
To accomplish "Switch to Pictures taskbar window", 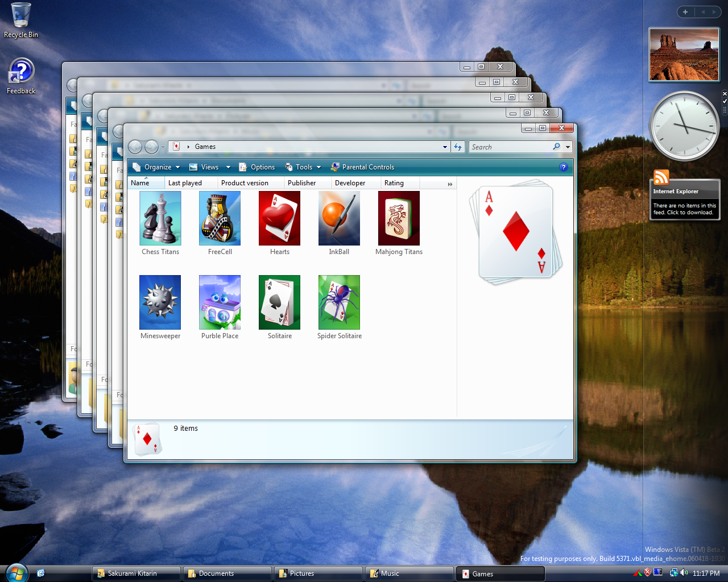I will pyautogui.click(x=318, y=573).
